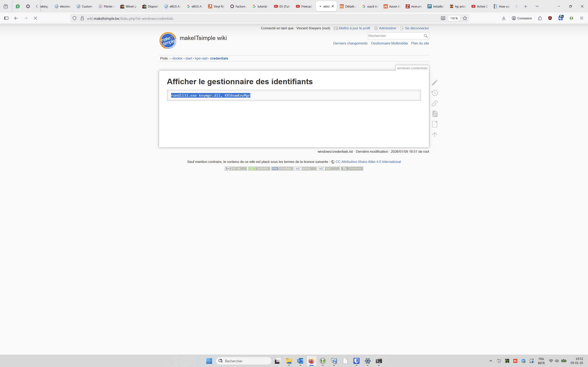Image resolution: width=588 pixels, height=367 pixels.
Task: Click the backlinks chain icon
Action: 434,103
